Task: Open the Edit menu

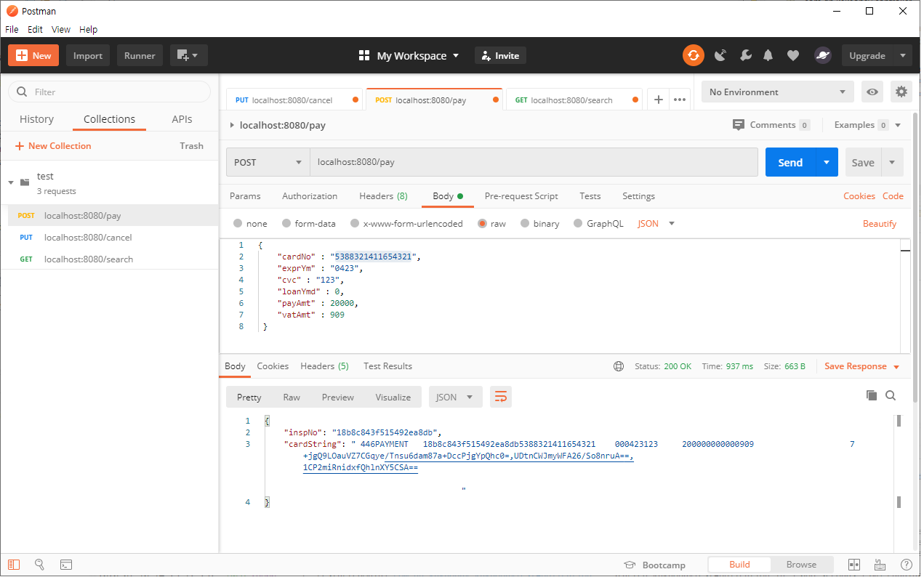Action: [x=35, y=29]
